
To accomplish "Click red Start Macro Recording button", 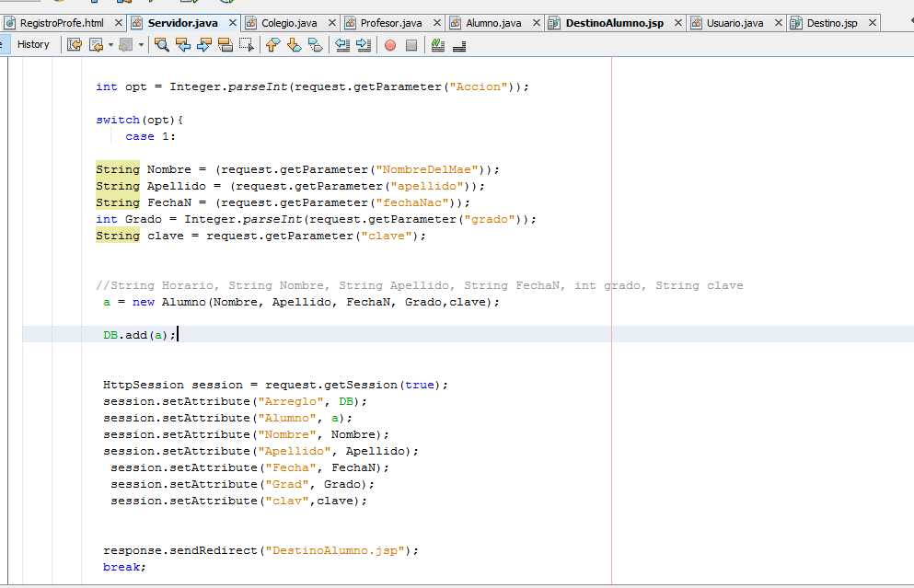I will (390, 45).
